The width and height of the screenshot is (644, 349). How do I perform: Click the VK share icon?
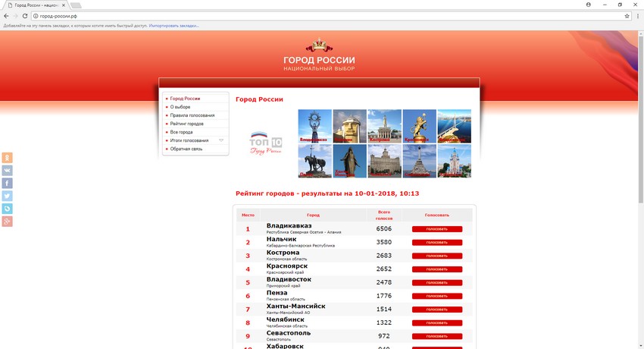[8, 171]
